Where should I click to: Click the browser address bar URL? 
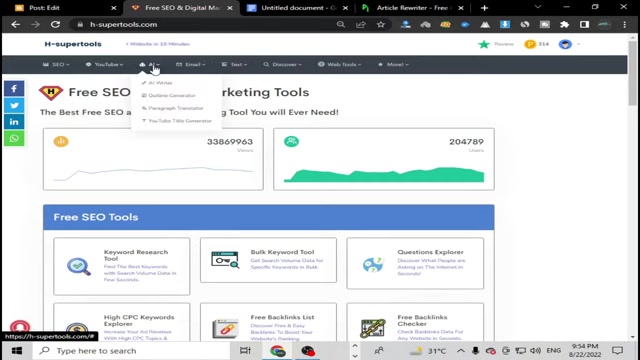124,24
